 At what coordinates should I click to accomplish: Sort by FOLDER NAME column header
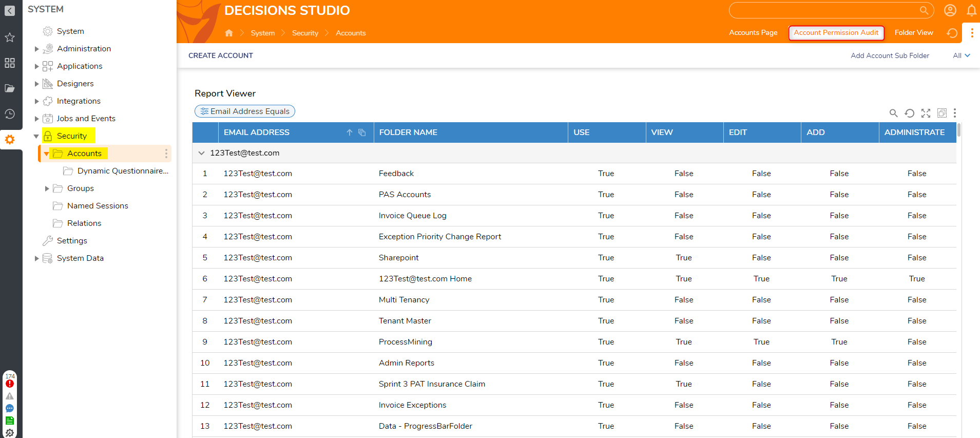pos(471,132)
